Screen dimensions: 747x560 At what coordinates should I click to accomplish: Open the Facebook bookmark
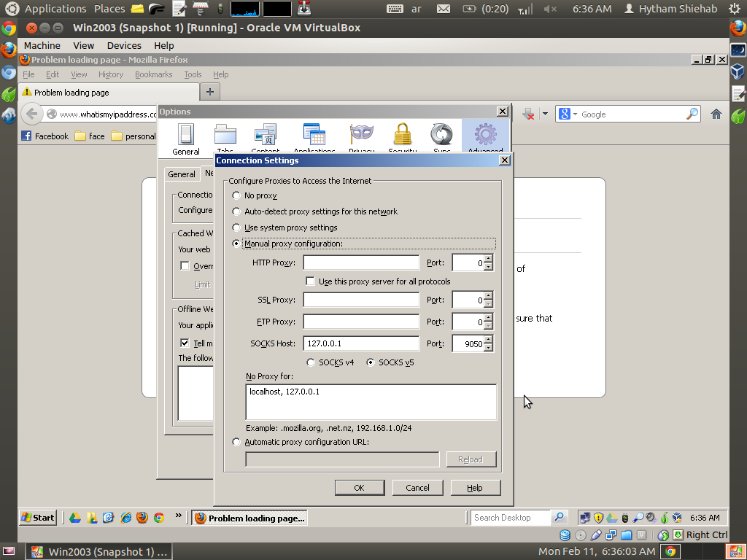pyautogui.click(x=45, y=136)
